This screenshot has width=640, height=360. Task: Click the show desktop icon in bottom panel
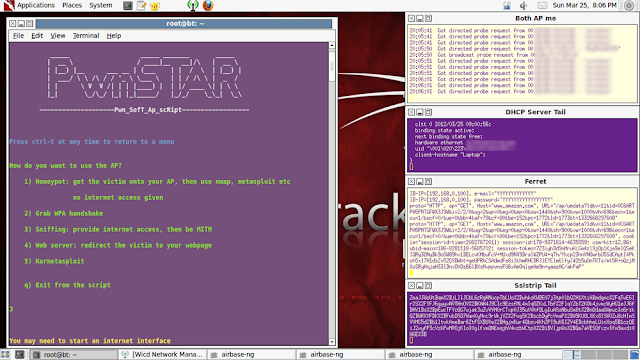click(x=5, y=355)
